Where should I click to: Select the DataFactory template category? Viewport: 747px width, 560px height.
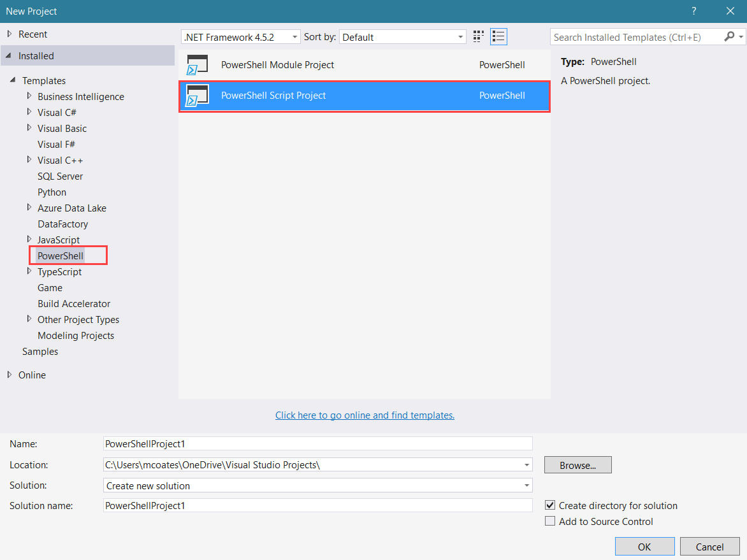pos(62,224)
